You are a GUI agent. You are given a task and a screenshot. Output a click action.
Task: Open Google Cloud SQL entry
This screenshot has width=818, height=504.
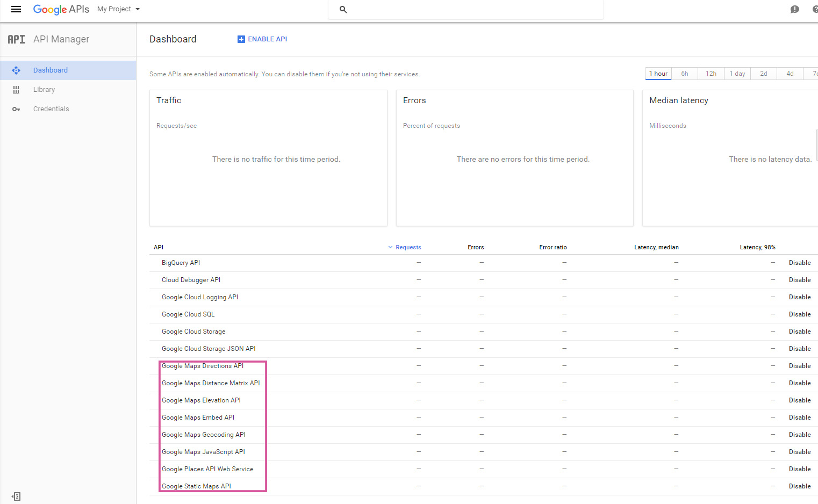[x=188, y=314]
